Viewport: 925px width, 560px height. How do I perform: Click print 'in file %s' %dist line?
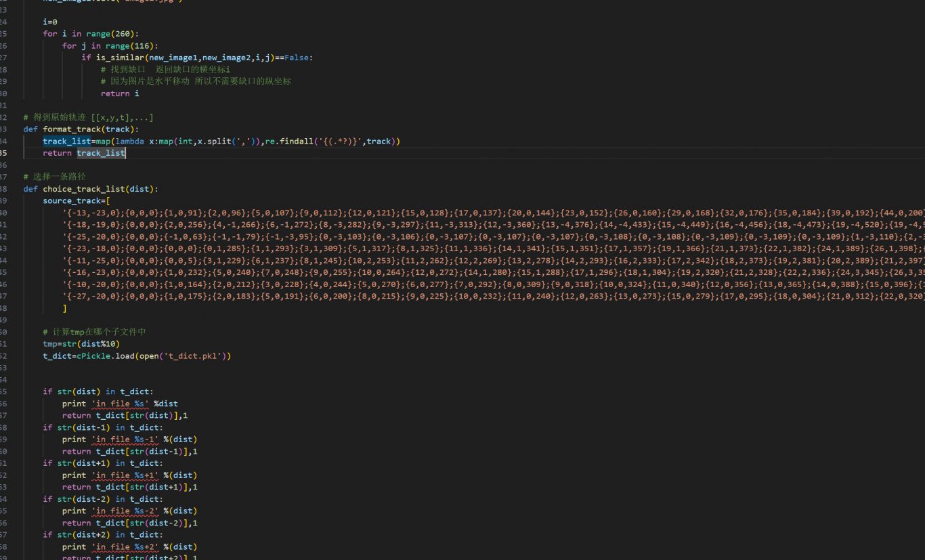(120, 404)
